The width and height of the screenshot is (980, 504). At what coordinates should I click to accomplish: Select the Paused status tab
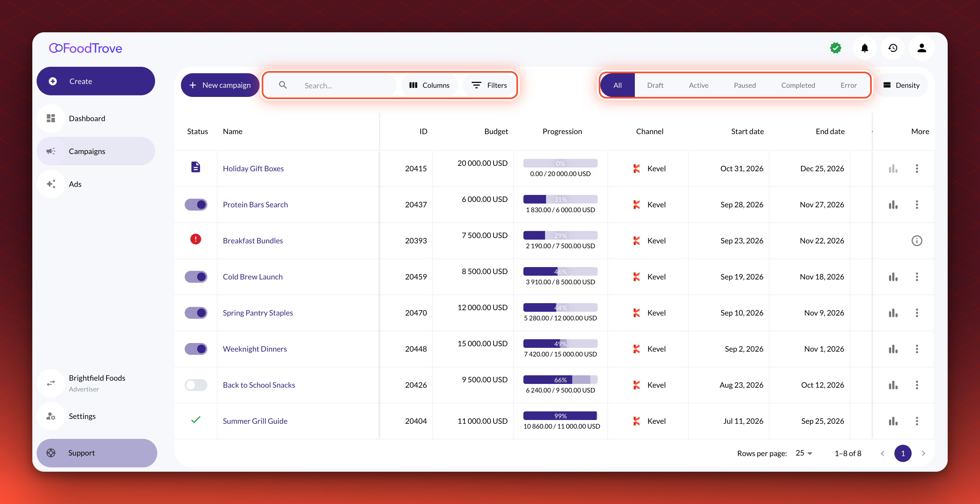pyautogui.click(x=744, y=85)
